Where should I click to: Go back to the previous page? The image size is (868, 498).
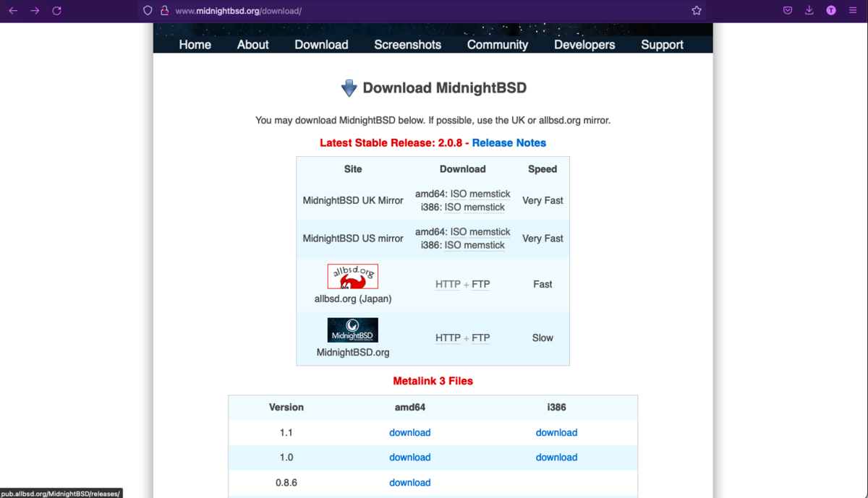click(x=14, y=11)
